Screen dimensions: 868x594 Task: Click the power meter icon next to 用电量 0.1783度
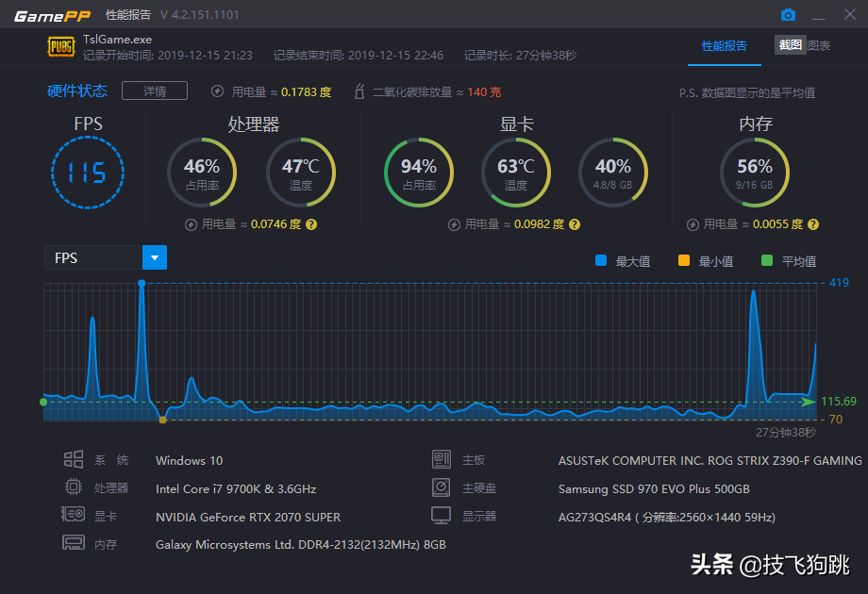(217, 91)
